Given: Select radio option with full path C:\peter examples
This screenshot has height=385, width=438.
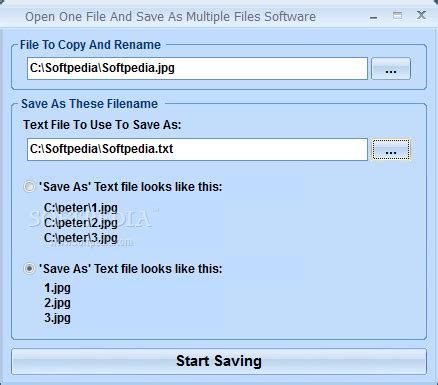Looking at the screenshot, I should point(29,186).
